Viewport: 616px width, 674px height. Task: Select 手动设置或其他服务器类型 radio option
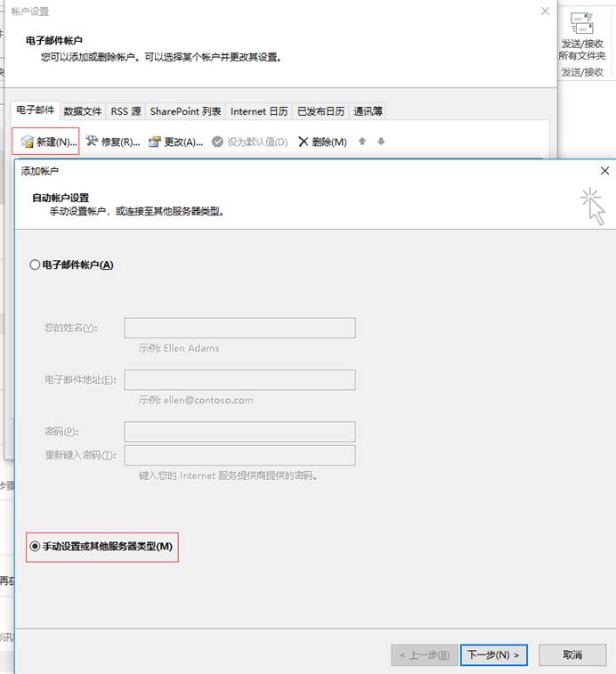click(36, 546)
